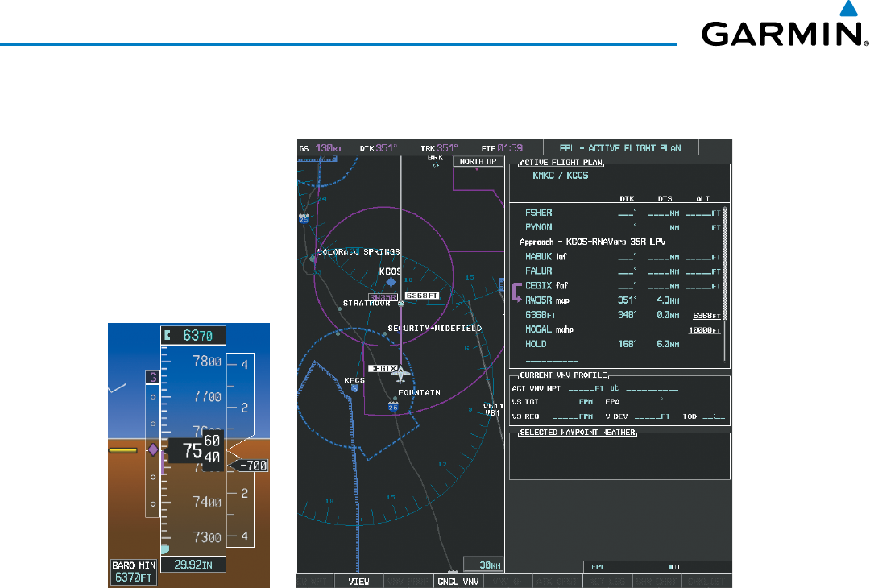870x588 pixels.
Task: Click the FPL page group label
Action: click(598, 567)
